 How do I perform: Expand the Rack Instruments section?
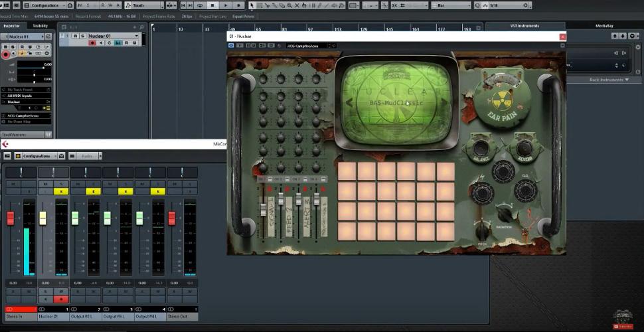point(608,80)
